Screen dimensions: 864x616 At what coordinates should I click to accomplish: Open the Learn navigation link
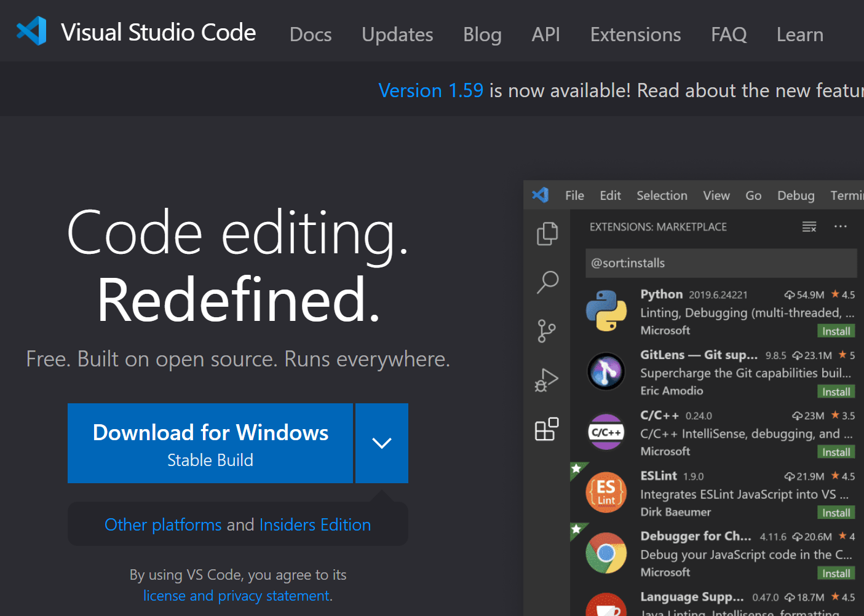pos(799,34)
